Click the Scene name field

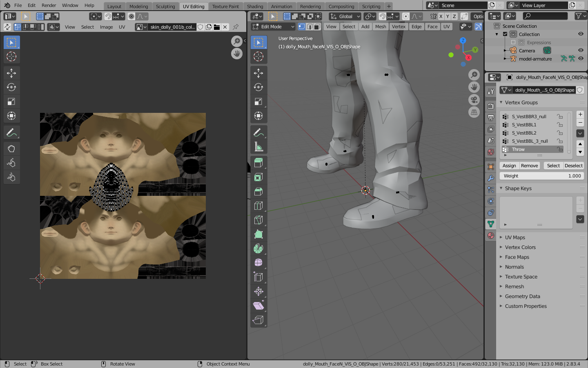(x=463, y=5)
